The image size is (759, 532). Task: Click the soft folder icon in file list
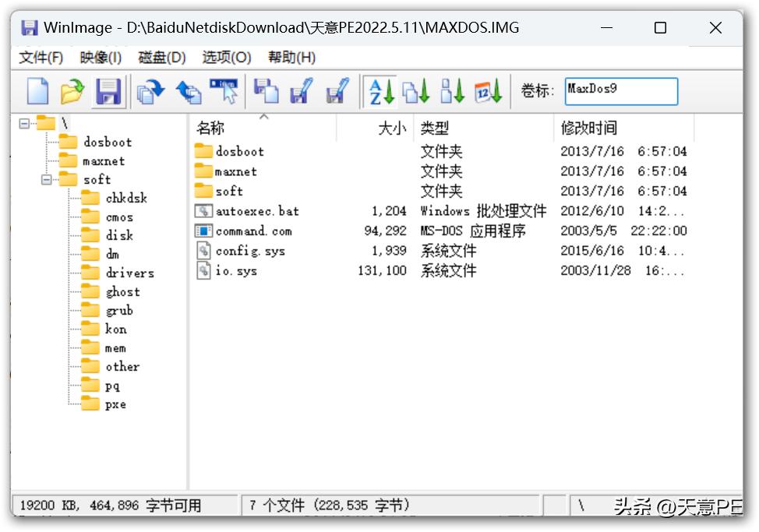(x=203, y=191)
